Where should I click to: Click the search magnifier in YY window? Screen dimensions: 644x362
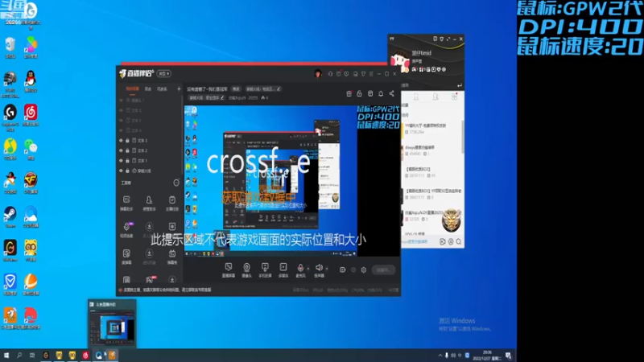pos(459,242)
